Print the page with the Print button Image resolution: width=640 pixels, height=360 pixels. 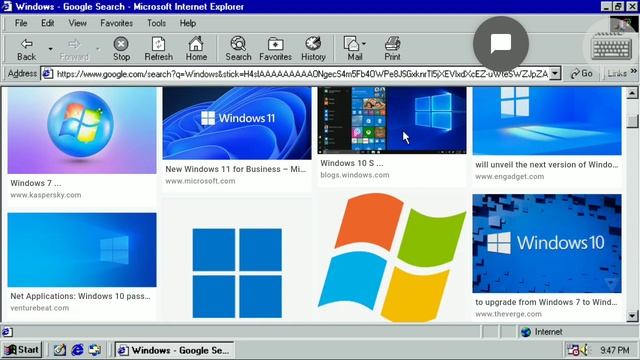(x=392, y=49)
